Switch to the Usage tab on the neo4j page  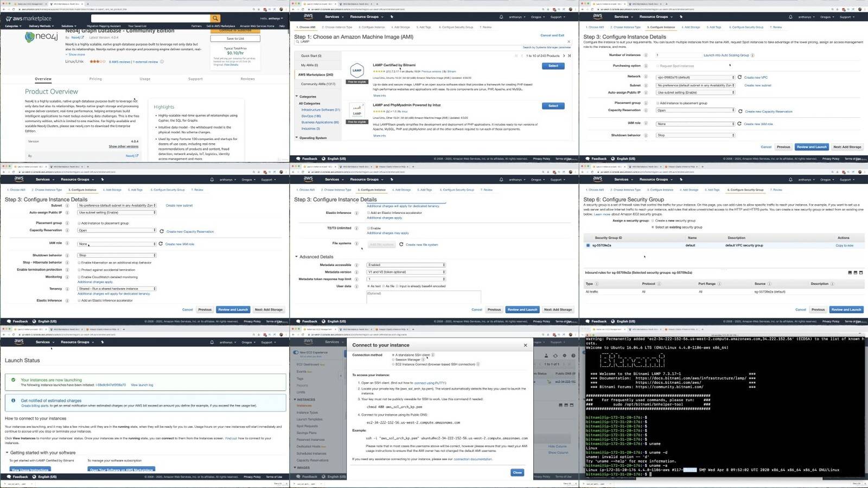click(145, 79)
